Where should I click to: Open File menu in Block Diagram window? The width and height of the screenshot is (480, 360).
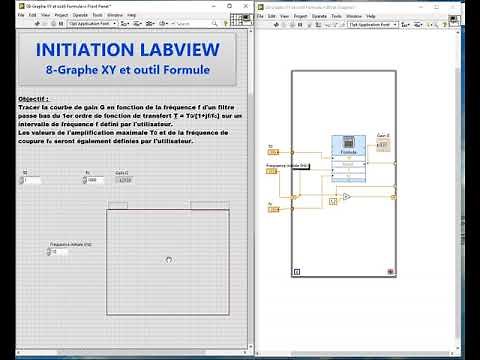[260, 16]
